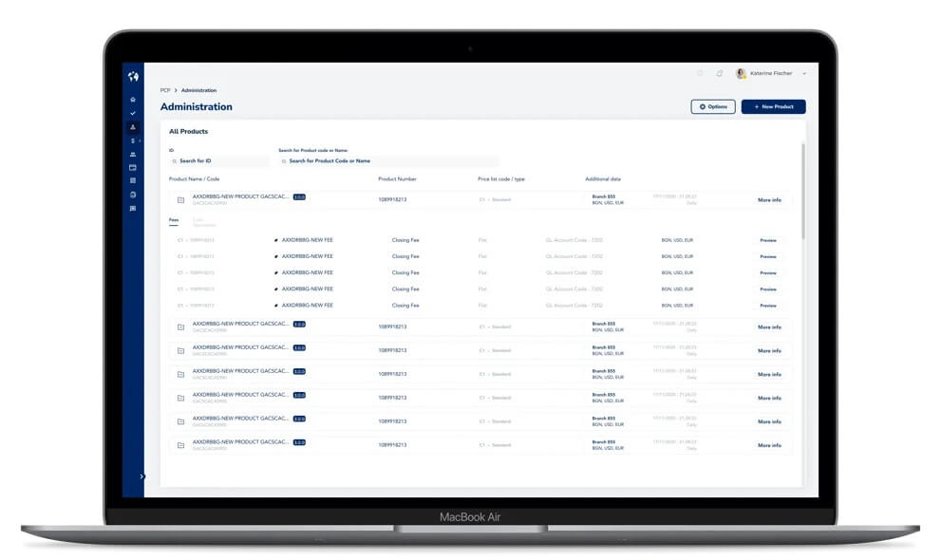The image size is (941, 560).
Task: Click the PCP breadcrumb link
Action: click(165, 90)
